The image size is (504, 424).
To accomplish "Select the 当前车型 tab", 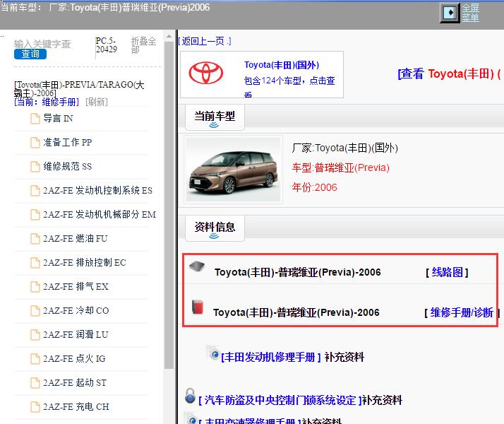I will pos(215,118).
